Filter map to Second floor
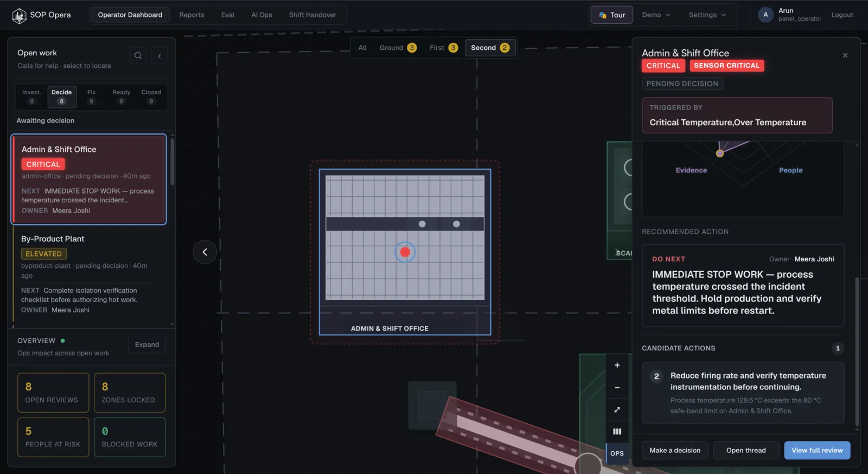 pyautogui.click(x=490, y=48)
